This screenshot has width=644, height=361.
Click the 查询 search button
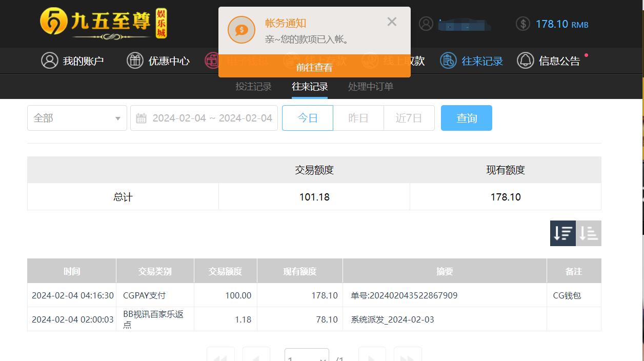click(466, 118)
